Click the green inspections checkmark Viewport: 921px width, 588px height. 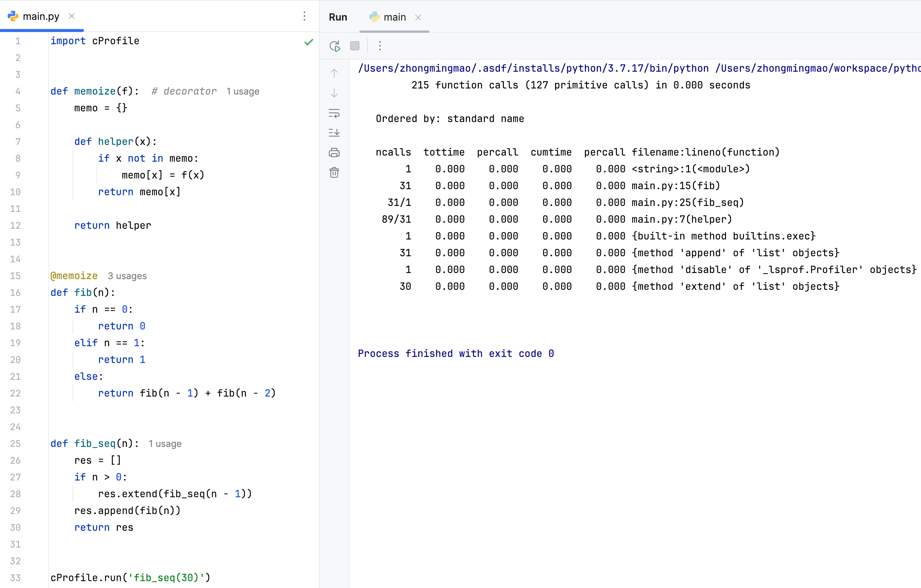[309, 42]
